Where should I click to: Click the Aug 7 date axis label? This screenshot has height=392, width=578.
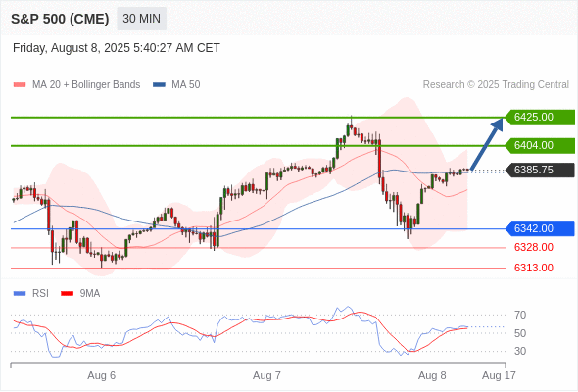click(266, 375)
